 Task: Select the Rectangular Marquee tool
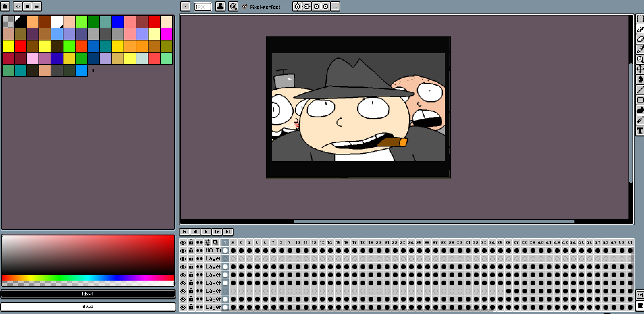tap(640, 19)
